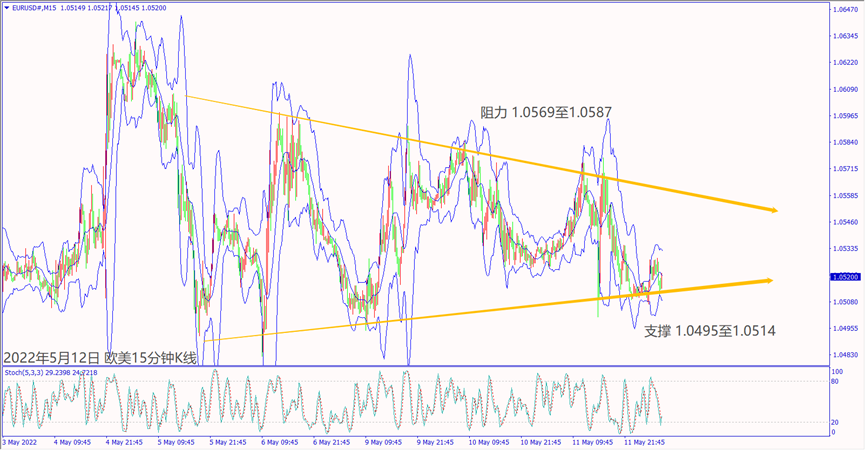This screenshot has width=865, height=450.
Task: Click the 1.04955 price axis label
Action: [x=845, y=328]
